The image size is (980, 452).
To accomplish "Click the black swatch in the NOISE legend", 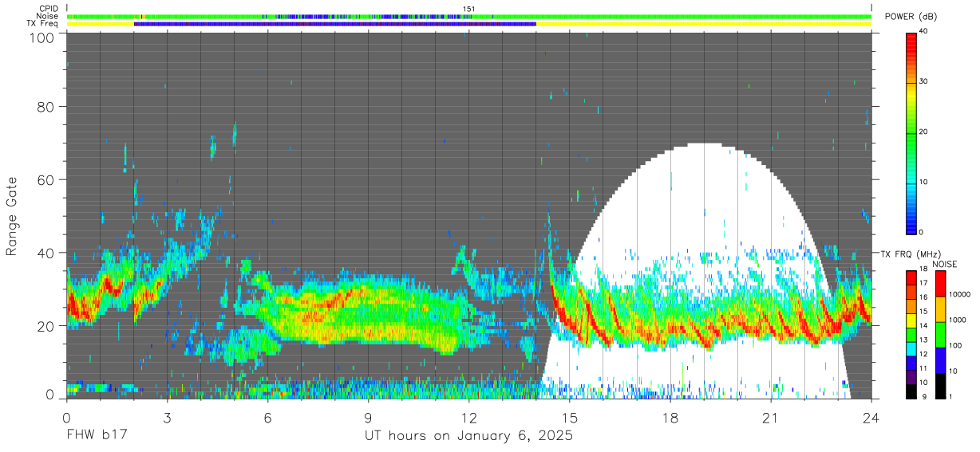I will click(x=939, y=384).
